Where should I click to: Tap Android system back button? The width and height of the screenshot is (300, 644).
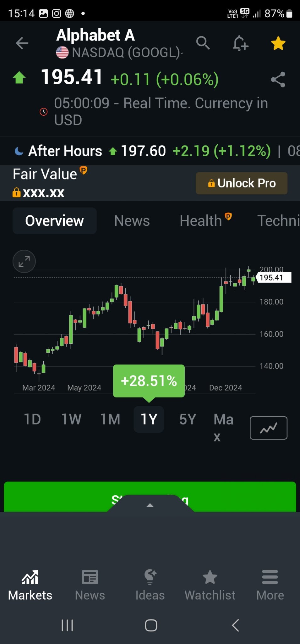(x=236, y=625)
